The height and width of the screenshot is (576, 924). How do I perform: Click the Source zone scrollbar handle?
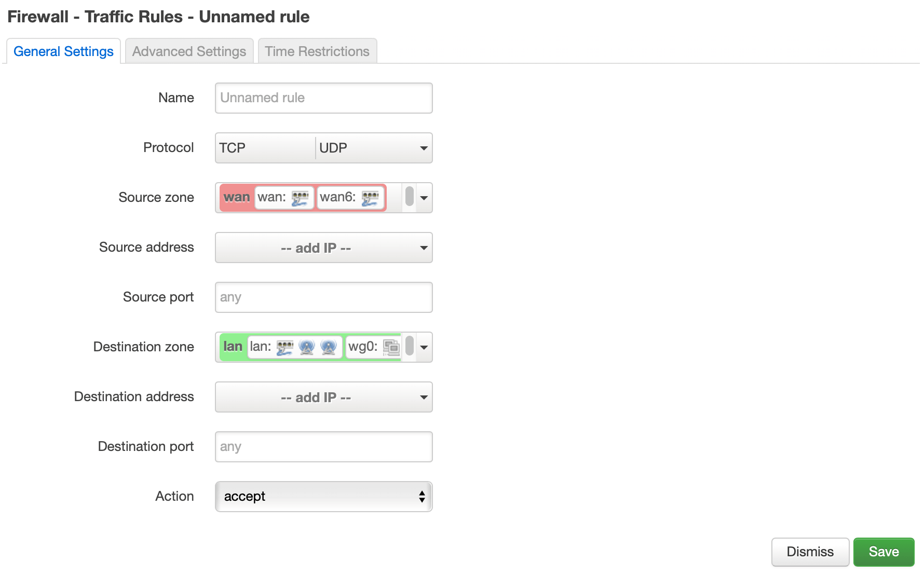[x=410, y=196]
